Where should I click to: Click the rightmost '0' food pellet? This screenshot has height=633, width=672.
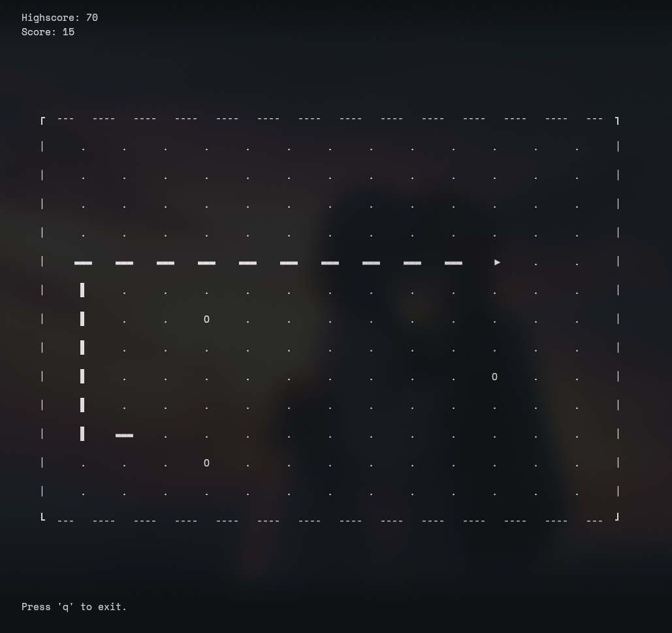(x=494, y=377)
